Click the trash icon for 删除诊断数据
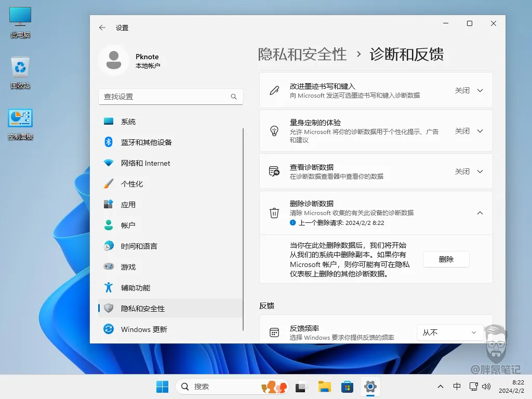The image size is (532, 399). click(x=274, y=213)
